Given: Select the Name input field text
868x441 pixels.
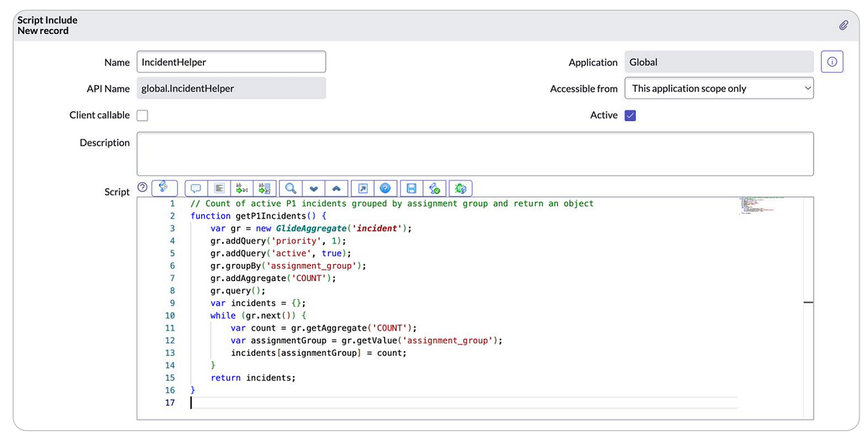Looking at the screenshot, I should pyautogui.click(x=230, y=62).
